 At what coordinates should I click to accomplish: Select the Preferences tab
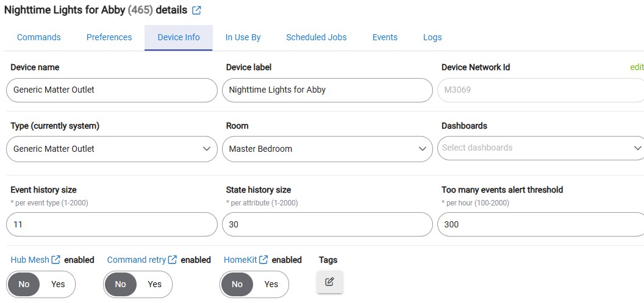coord(109,37)
